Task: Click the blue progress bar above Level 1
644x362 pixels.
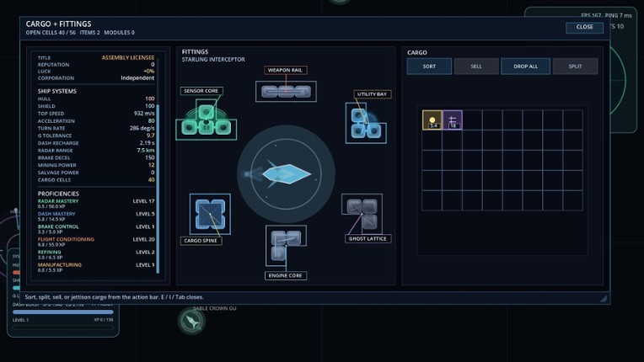Action: pyautogui.click(x=63, y=312)
